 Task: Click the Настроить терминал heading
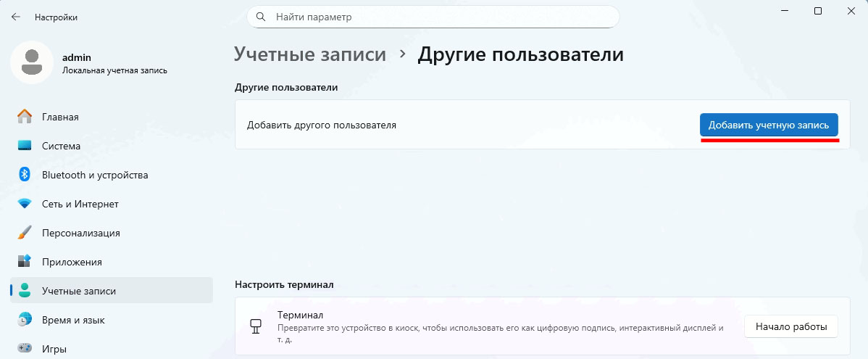[x=285, y=285]
